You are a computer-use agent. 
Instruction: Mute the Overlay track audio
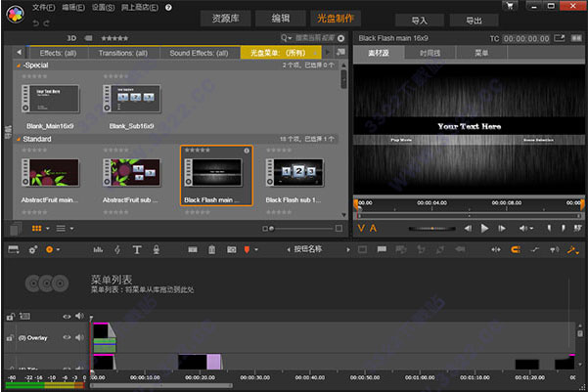(79, 337)
